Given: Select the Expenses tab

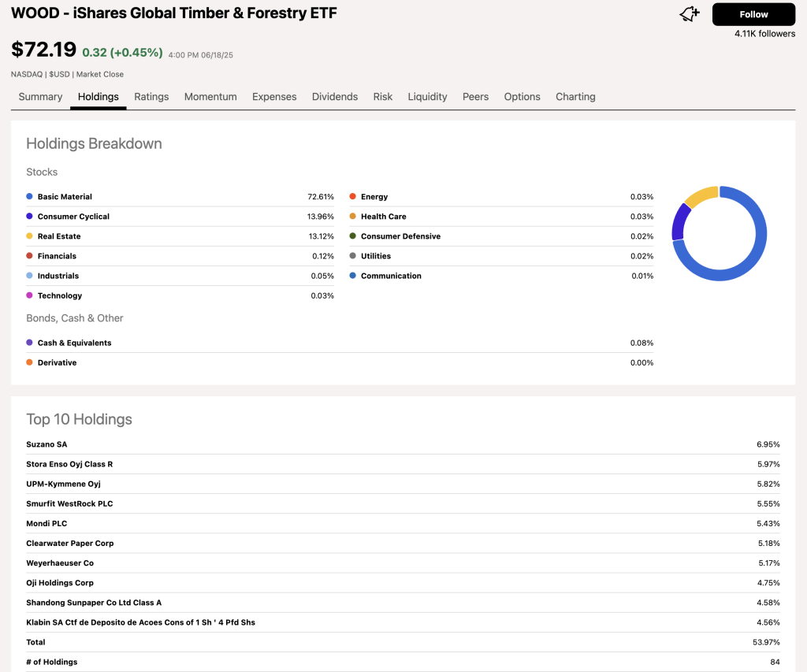Looking at the screenshot, I should tap(274, 97).
